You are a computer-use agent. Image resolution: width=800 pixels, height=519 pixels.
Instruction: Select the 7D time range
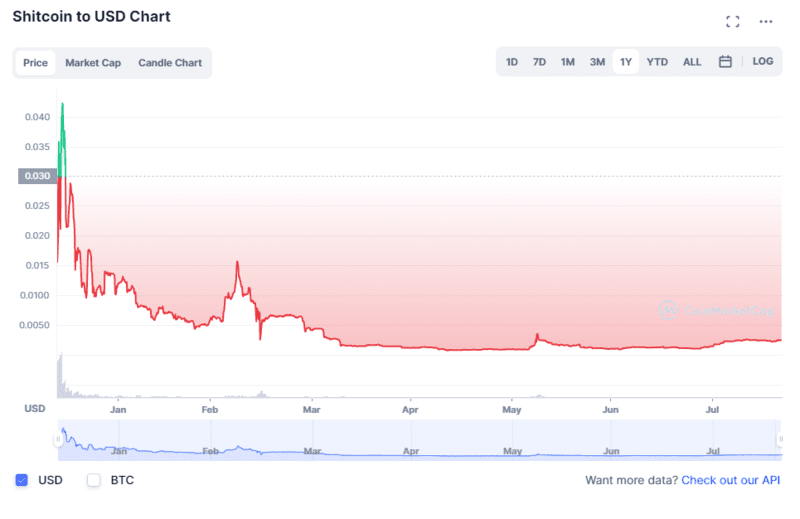tap(539, 62)
